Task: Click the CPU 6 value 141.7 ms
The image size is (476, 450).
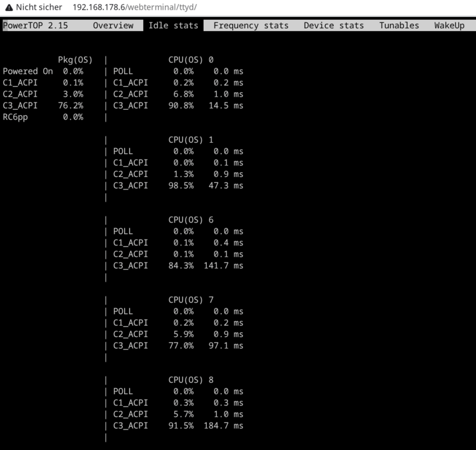Action: click(x=224, y=266)
